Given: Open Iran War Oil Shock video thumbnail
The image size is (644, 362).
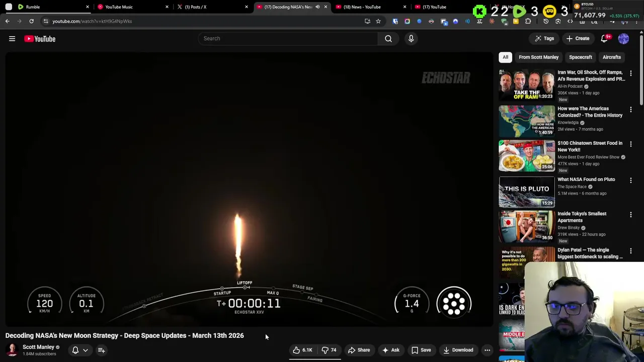Looking at the screenshot, I should [526, 84].
